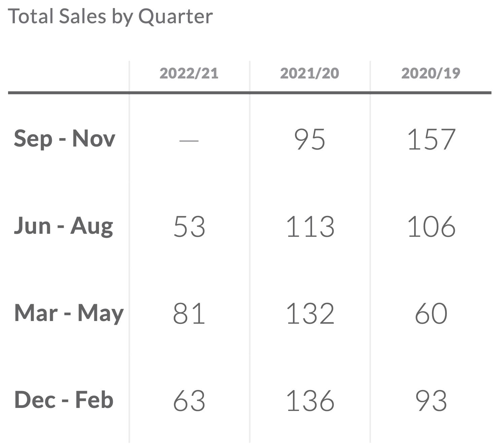
Task: Select the 2022/21 column header
Action: (189, 73)
